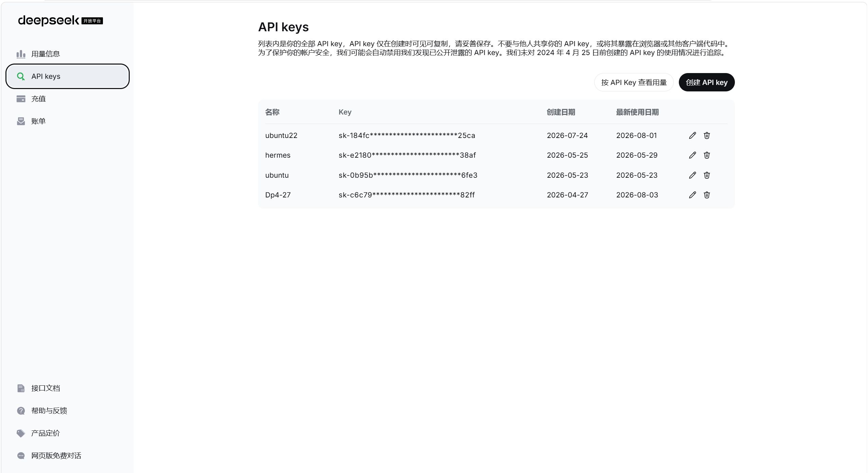Click the 接口文档 document icon
This screenshot has width=868, height=473.
tap(21, 388)
